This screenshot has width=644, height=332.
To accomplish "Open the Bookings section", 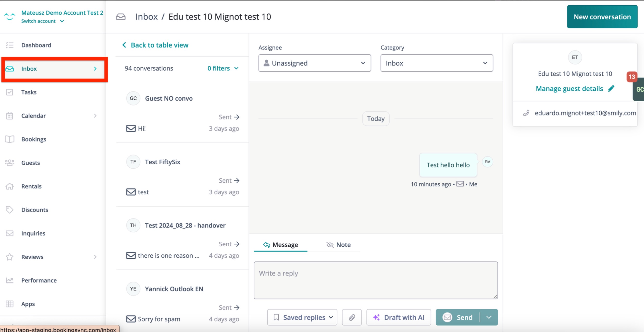I will coord(34,139).
